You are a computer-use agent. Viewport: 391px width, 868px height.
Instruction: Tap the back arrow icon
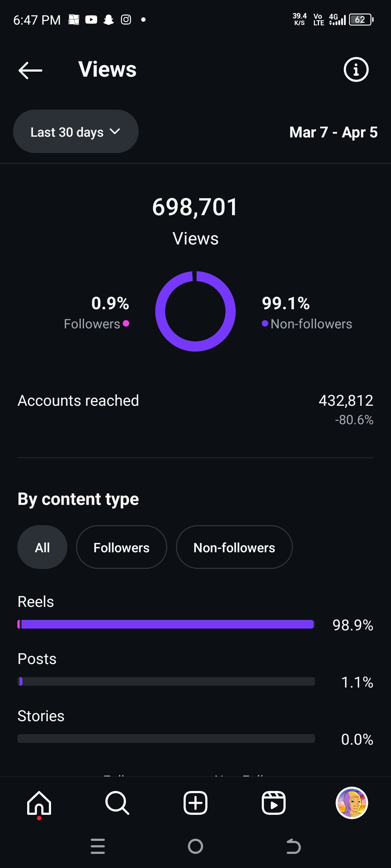click(30, 70)
